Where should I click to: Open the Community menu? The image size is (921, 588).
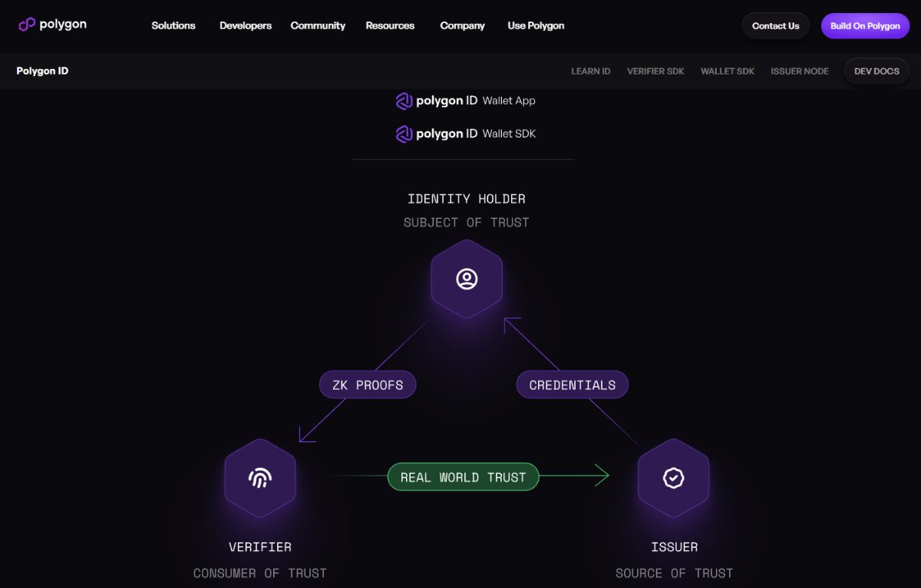pyautogui.click(x=318, y=25)
